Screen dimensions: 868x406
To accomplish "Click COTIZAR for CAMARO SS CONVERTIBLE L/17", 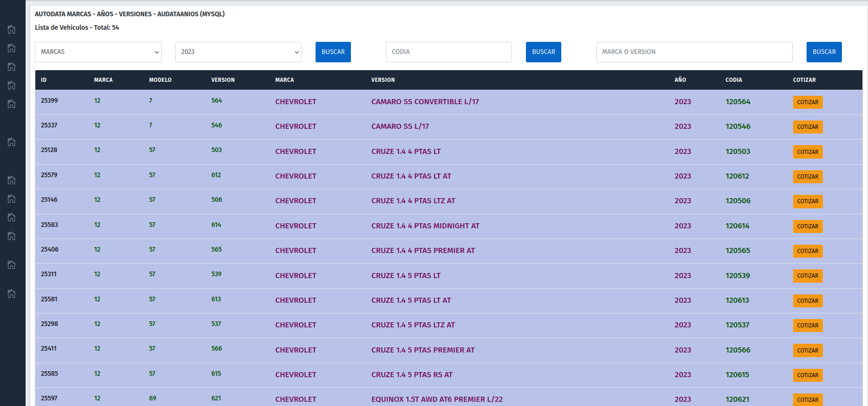I will coord(807,102).
